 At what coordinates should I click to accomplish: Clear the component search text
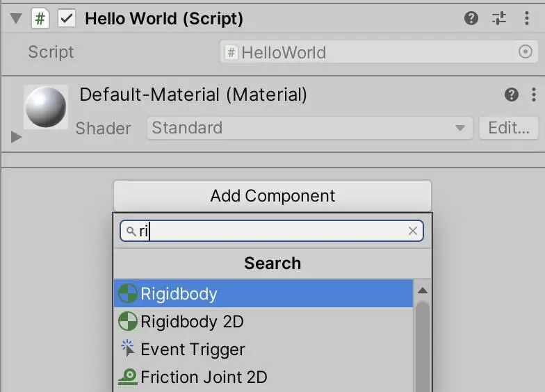click(413, 231)
